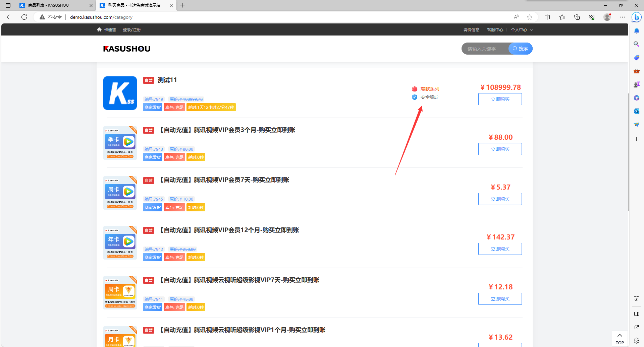
Task: Open 客服中心 in top navigation
Action: click(x=495, y=30)
